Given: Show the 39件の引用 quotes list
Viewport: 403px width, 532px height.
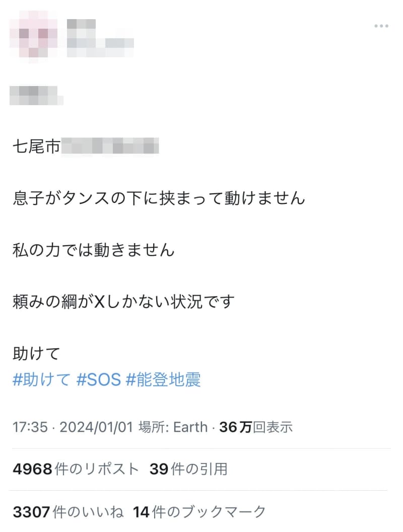Looking at the screenshot, I should pos(188,469).
